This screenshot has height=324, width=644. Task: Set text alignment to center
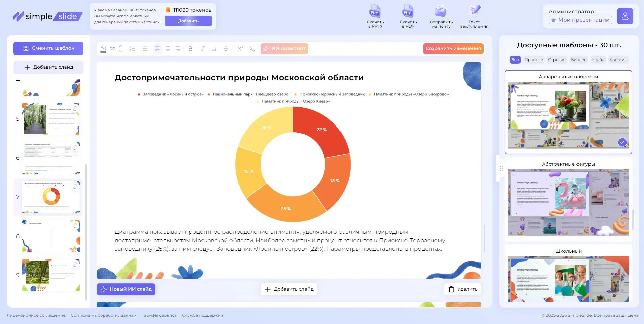pos(168,49)
